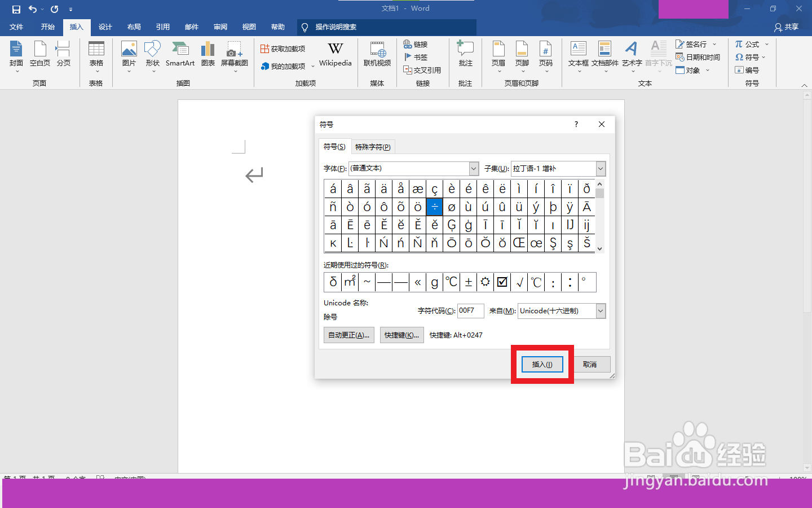The width and height of the screenshot is (812, 508).
Task: Insert Date and Time (日期和时间)
Action: pyautogui.click(x=698, y=57)
